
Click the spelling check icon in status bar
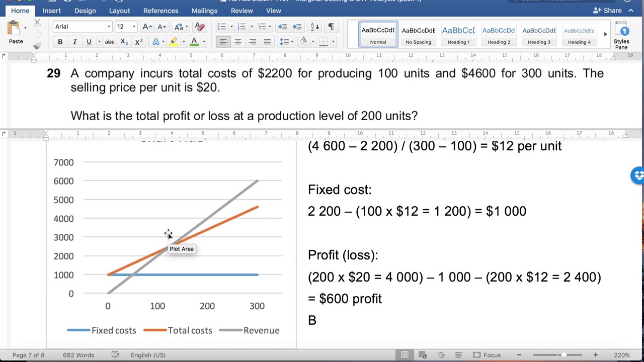pos(115,355)
